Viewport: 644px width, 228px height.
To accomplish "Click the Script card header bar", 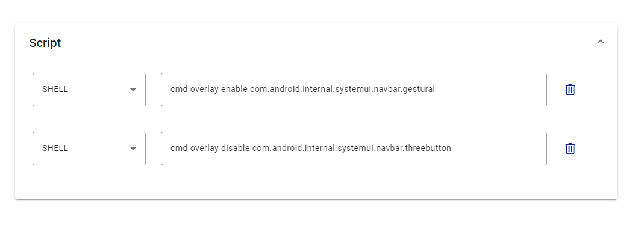I will 316,42.
